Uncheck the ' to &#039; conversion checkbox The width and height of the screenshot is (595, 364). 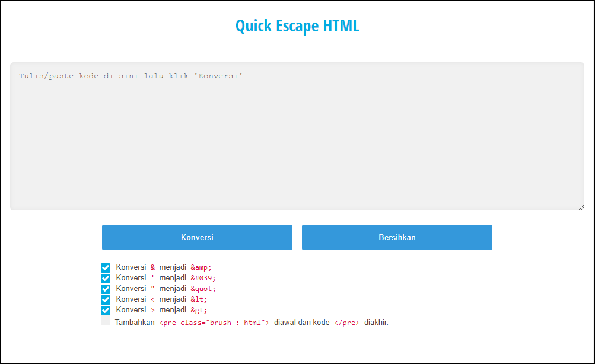[106, 278]
